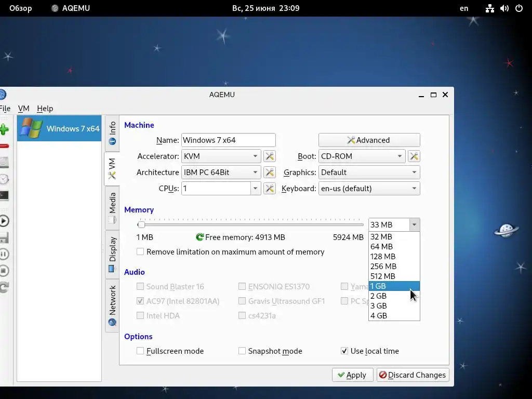The image size is (532, 399).
Task: Open CPUs settings wrench icon
Action: [x=270, y=188]
